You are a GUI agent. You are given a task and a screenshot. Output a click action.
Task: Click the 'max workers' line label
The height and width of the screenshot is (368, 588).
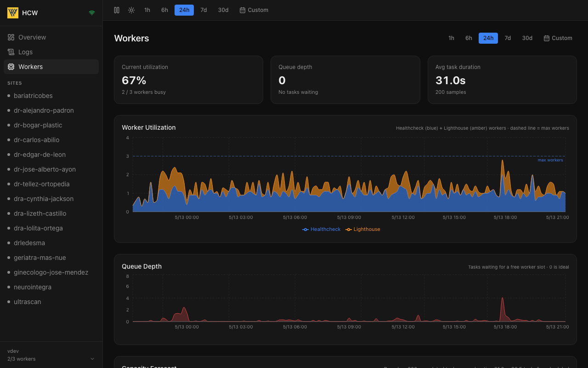point(550,160)
